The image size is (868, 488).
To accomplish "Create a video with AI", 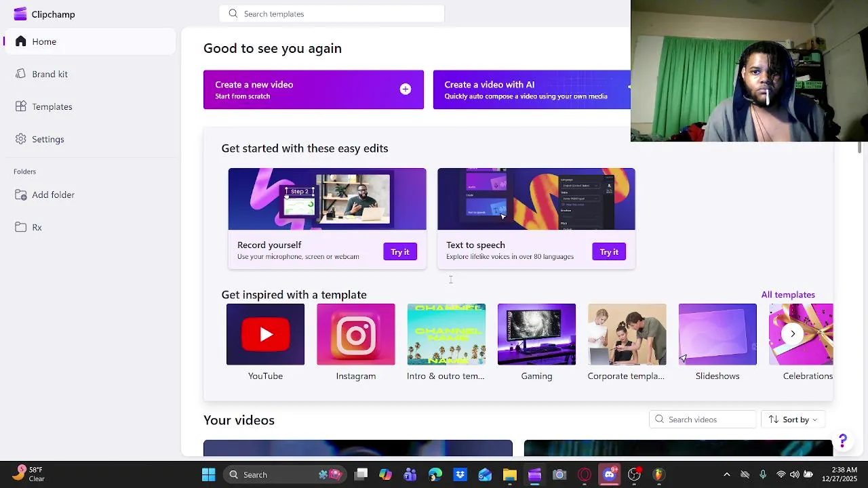I will tap(532, 89).
